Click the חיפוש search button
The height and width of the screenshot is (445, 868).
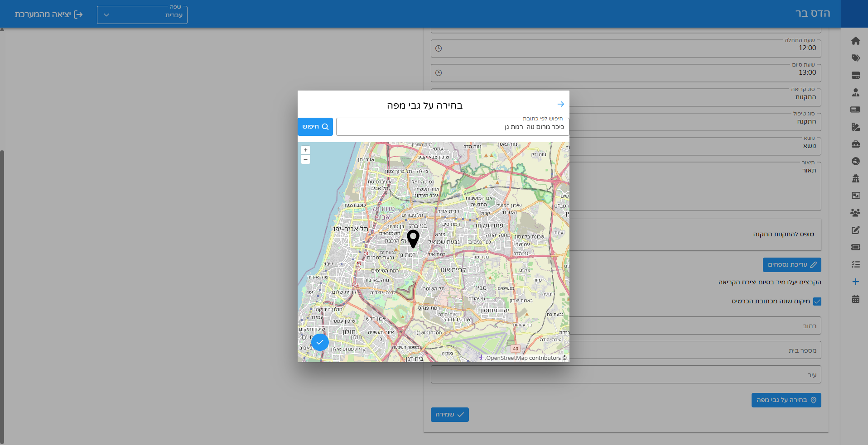315,127
